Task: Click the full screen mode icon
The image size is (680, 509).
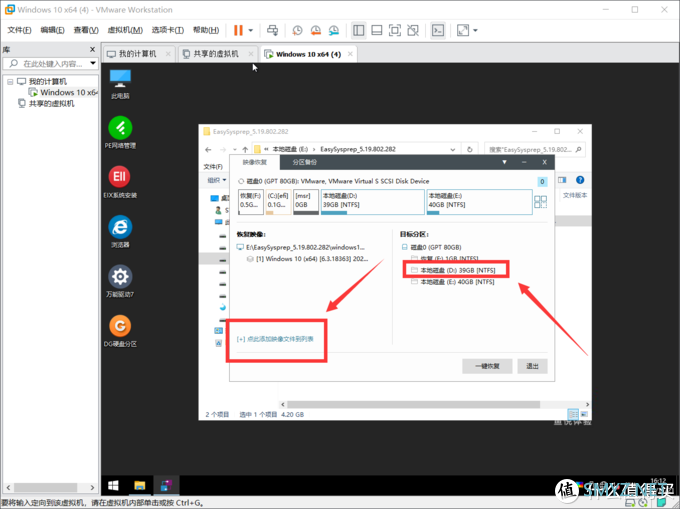Action: pos(395,30)
